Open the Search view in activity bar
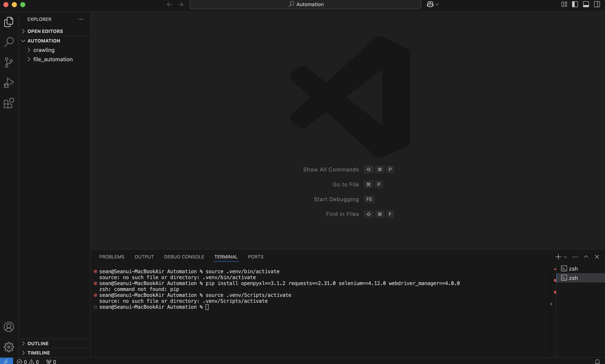The height and width of the screenshot is (364, 605). point(9,42)
